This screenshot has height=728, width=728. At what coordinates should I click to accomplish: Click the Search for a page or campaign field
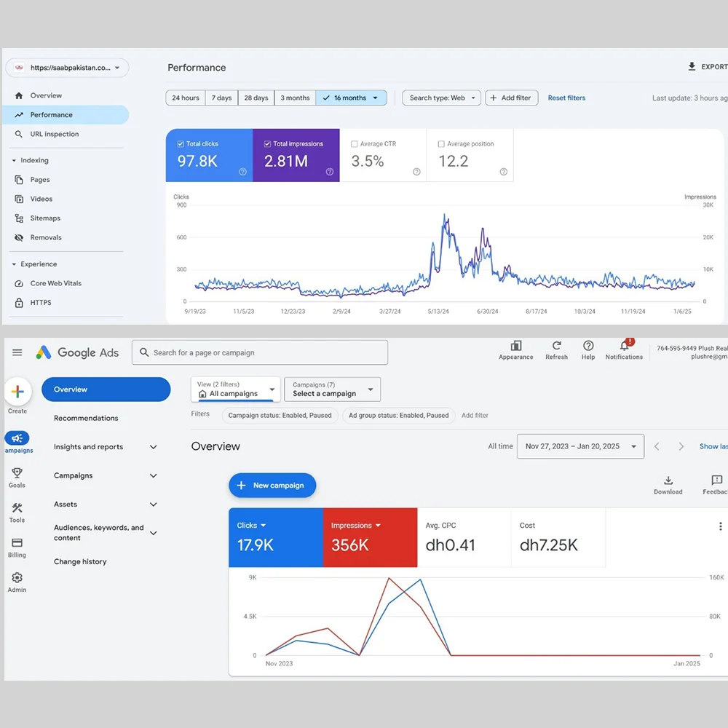click(x=260, y=352)
